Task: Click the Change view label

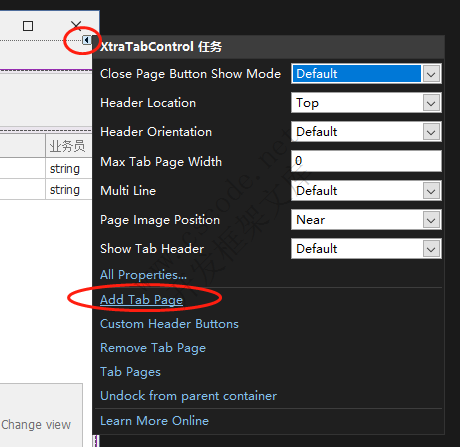Action: tap(36, 425)
